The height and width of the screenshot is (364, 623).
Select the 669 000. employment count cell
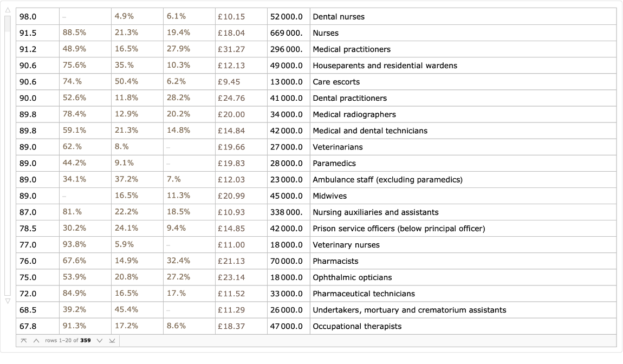click(x=287, y=33)
